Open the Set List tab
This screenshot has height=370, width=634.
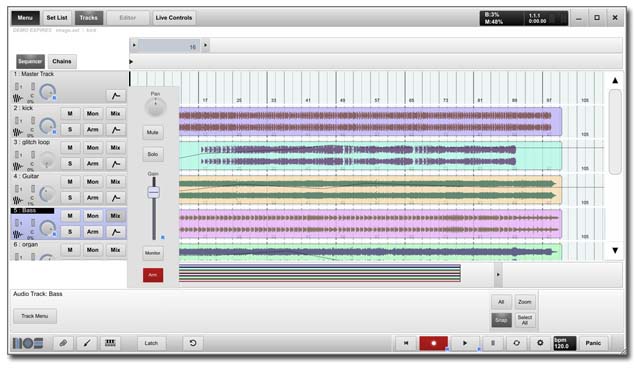click(x=57, y=18)
